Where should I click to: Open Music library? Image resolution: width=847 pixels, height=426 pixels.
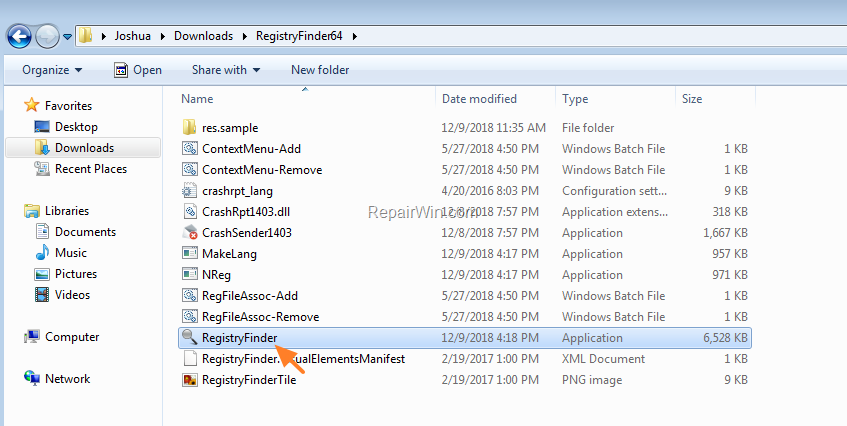pyautogui.click(x=71, y=253)
